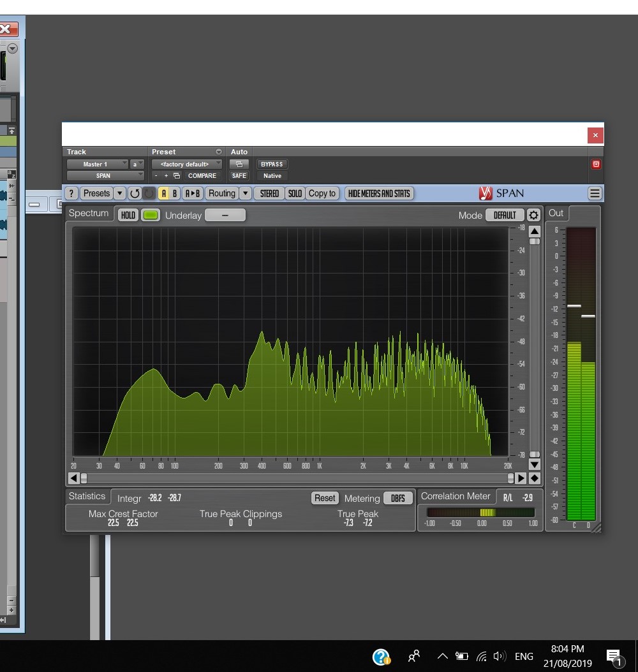This screenshot has height=672, width=638.
Task: Toggle the spectrum HOLD button
Action: click(128, 215)
